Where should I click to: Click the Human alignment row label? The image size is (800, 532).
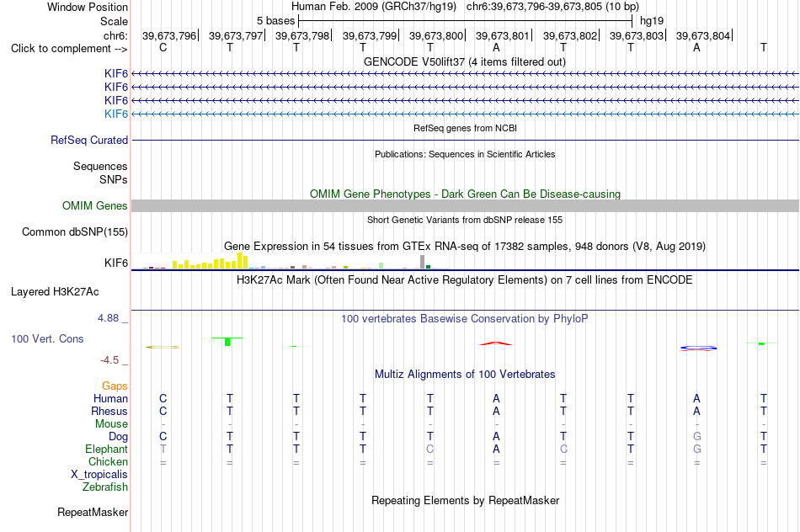point(110,398)
